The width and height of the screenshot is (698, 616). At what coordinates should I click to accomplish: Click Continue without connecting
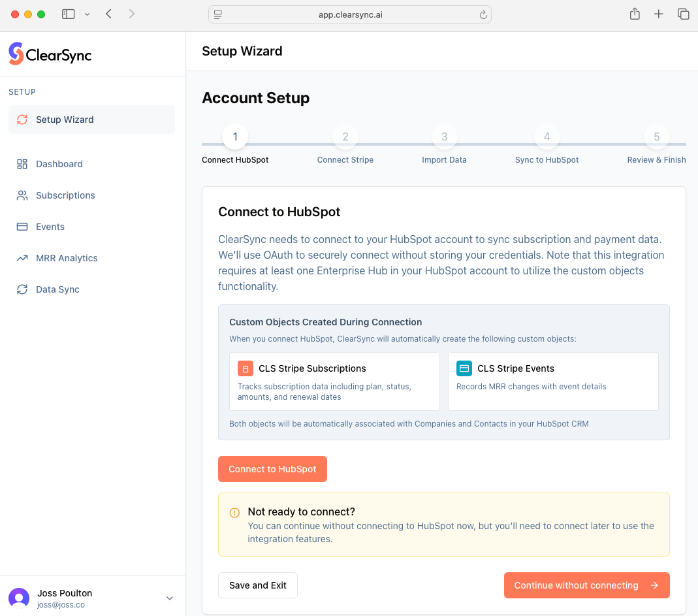pyautogui.click(x=586, y=585)
